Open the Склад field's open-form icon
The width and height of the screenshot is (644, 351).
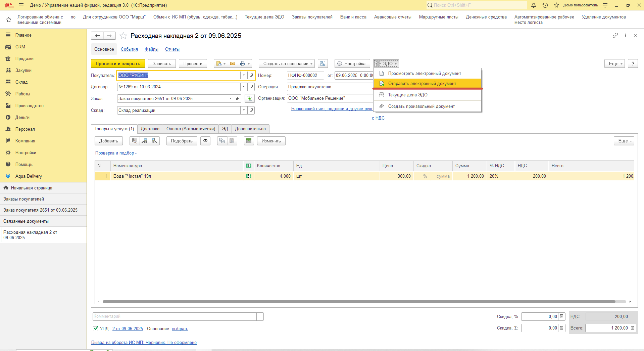click(251, 110)
